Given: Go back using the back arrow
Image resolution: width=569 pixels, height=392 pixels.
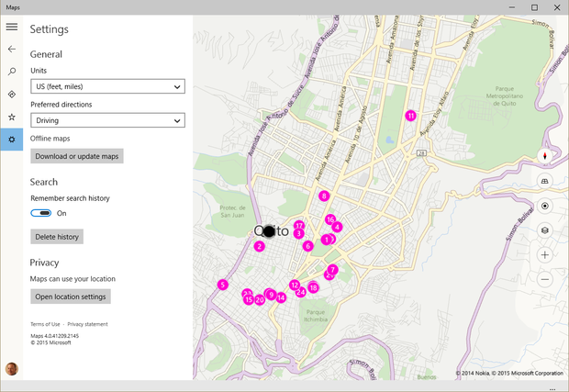Looking at the screenshot, I should point(12,49).
